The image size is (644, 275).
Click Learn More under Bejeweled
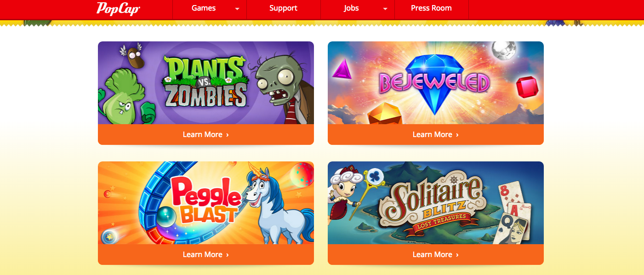pyautogui.click(x=436, y=134)
